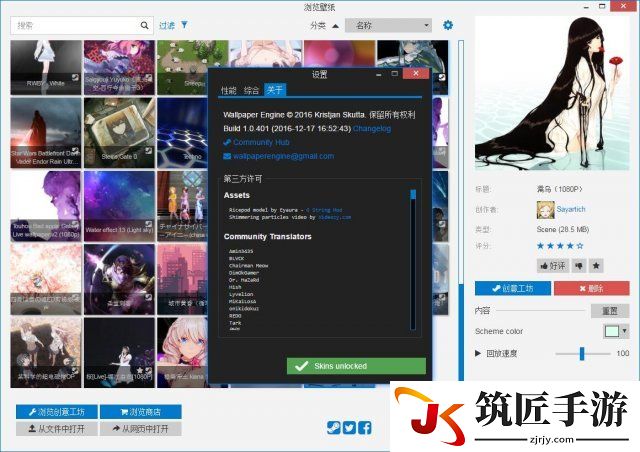Click 从文件中打开 button

click(x=57, y=429)
